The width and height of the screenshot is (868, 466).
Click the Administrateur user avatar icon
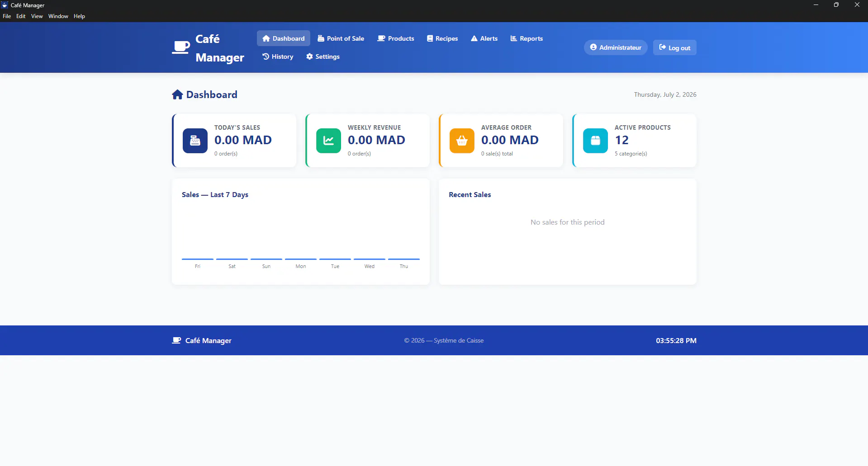(593, 47)
